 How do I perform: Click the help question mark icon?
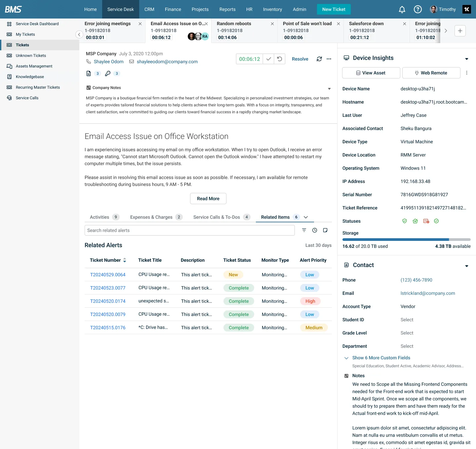(418, 9)
